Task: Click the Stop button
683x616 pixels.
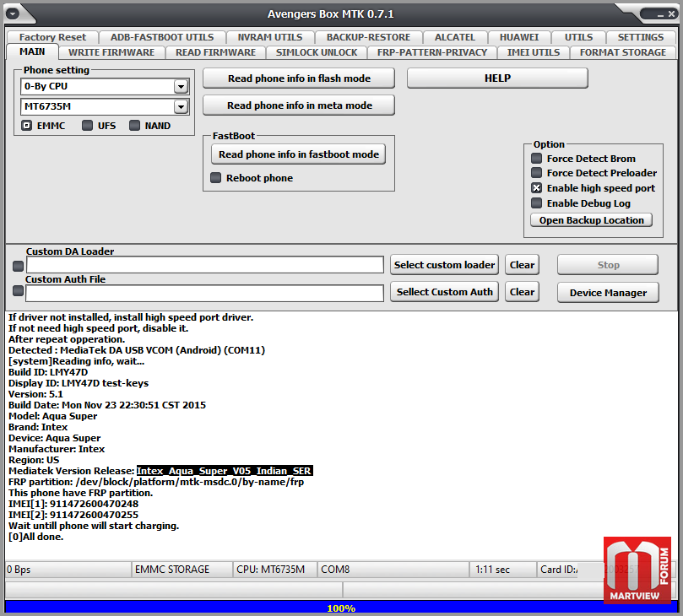Action: point(608,265)
